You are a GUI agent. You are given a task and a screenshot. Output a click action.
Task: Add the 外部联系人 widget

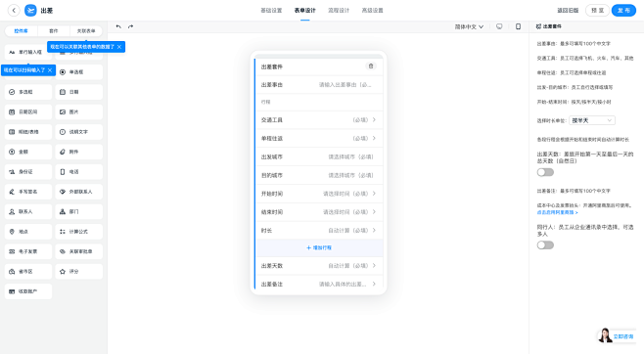pos(79,192)
